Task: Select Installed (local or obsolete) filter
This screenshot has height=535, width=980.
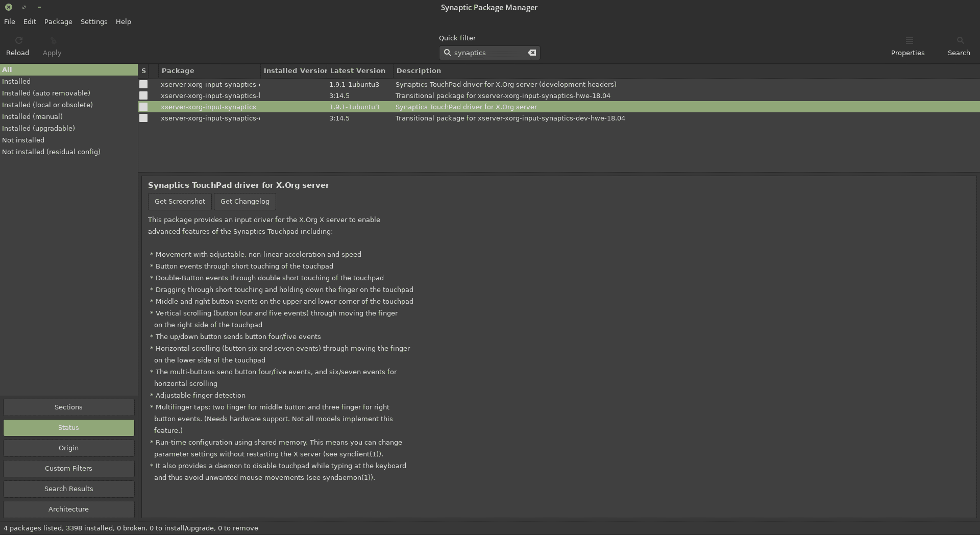Action: [69, 105]
